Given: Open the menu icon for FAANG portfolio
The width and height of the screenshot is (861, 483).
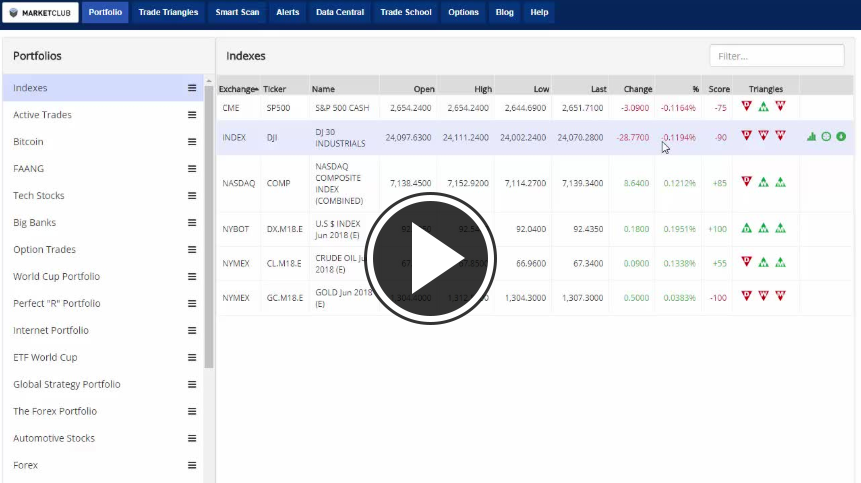Looking at the screenshot, I should 192,169.
